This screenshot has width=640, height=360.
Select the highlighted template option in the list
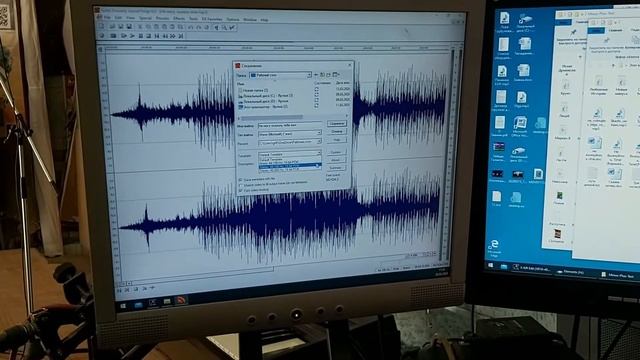pos(290,165)
